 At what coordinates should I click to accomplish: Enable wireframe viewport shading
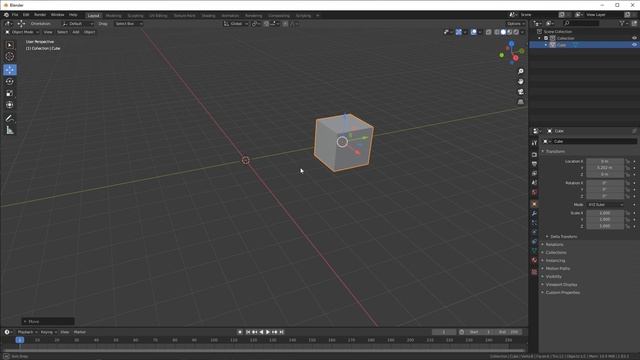pyautogui.click(x=497, y=32)
